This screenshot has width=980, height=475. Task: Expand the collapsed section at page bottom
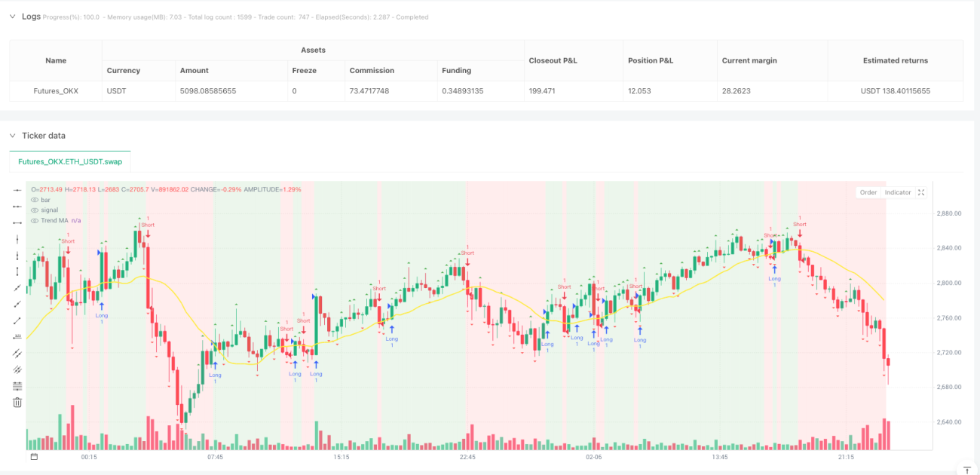click(966, 470)
